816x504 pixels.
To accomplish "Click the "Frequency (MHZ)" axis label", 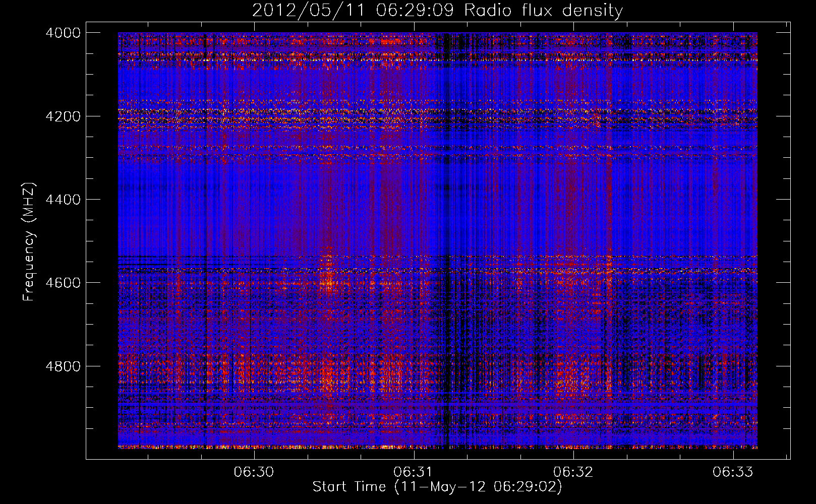I will [29, 242].
